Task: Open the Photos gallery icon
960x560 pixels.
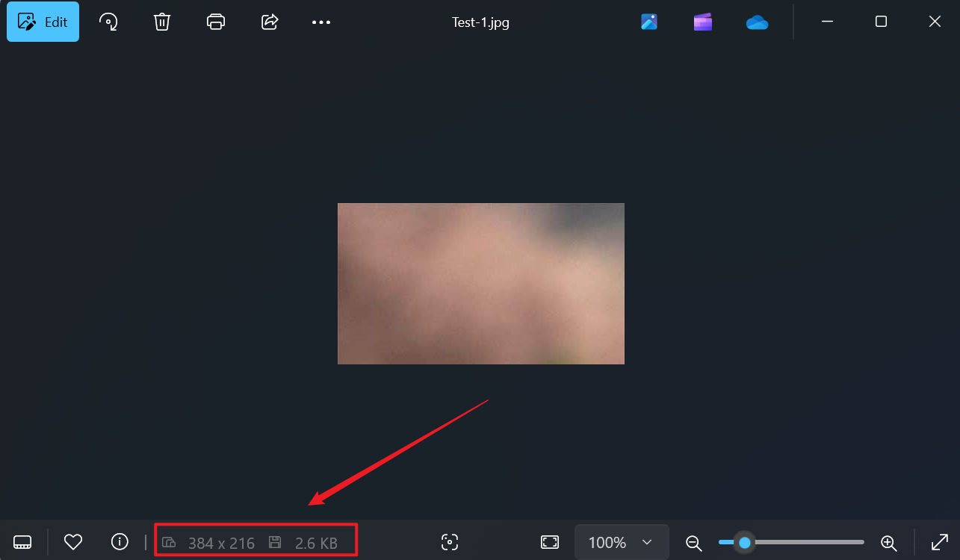Action: (648, 22)
